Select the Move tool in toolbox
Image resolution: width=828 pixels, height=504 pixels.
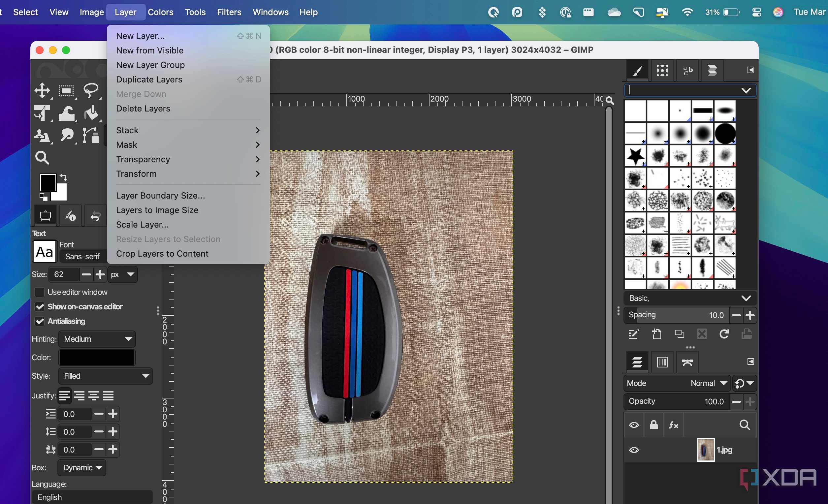(42, 90)
